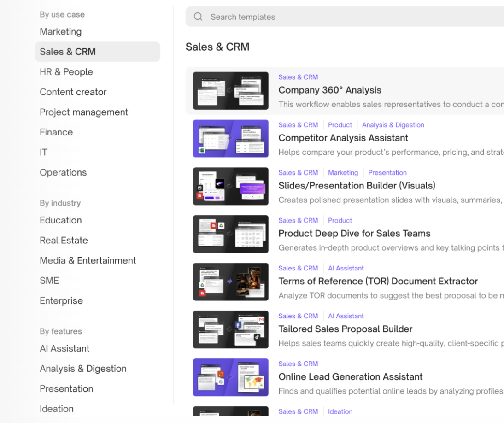
Task: Open Company 360° Analysis thumbnail
Action: pos(230,91)
